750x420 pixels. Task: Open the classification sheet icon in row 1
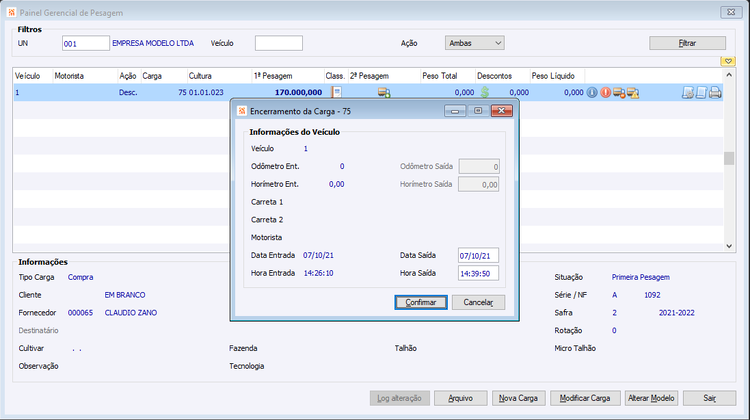point(336,92)
